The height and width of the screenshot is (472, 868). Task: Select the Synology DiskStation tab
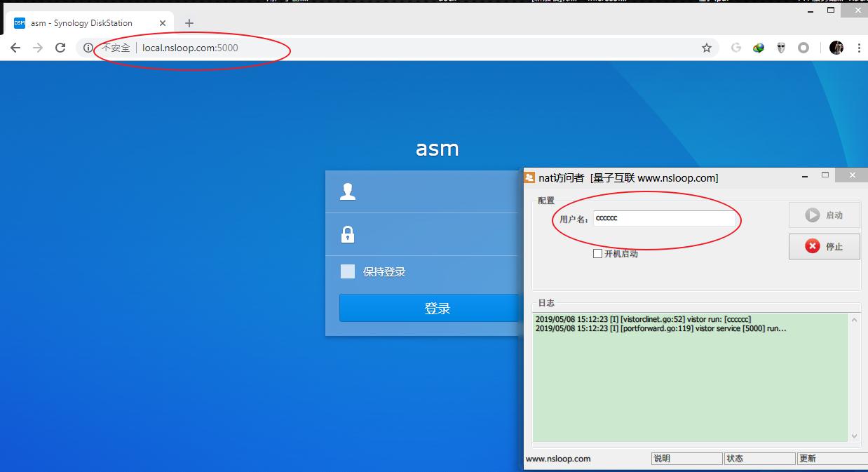click(84, 23)
